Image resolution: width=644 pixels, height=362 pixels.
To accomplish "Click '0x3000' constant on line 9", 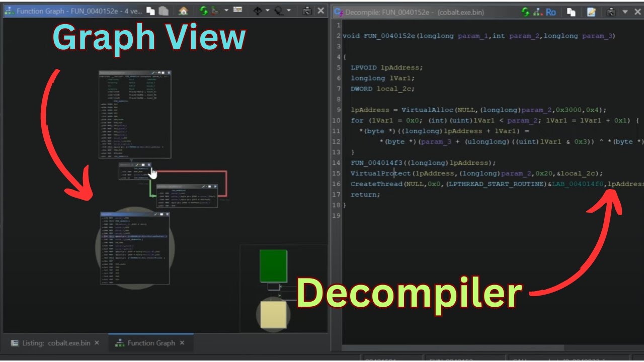I will click(570, 110).
